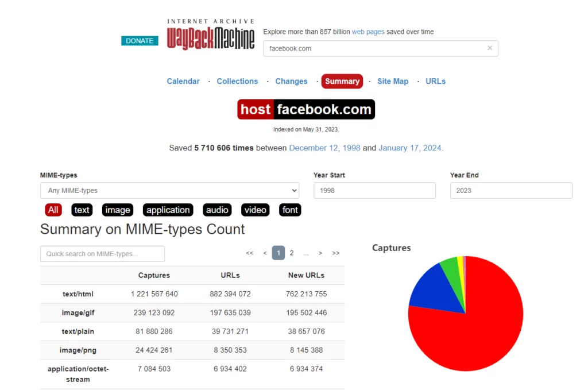
Task: Switch to the Calendar tab
Action: point(183,82)
